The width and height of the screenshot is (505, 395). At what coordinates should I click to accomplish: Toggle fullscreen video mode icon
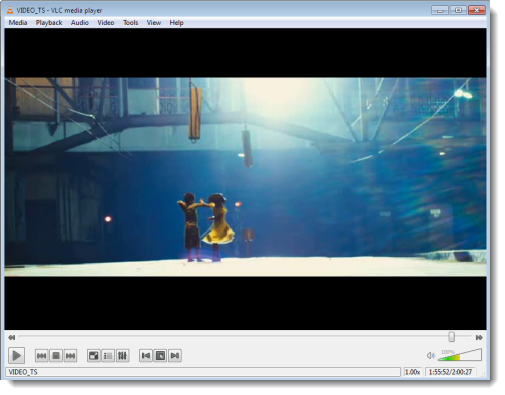click(x=93, y=356)
